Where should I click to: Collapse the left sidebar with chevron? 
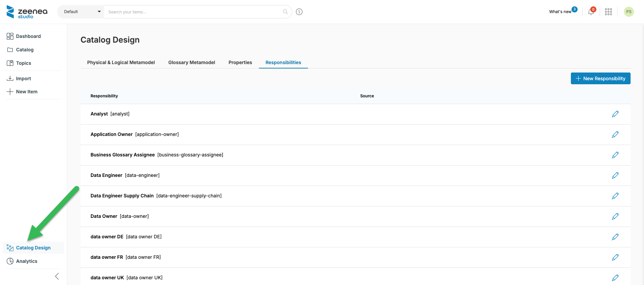point(57,276)
